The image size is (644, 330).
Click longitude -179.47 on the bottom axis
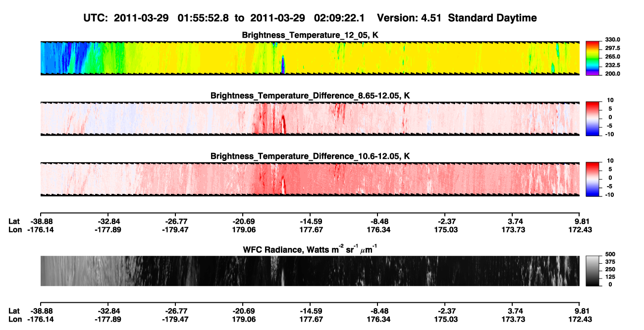point(176,319)
